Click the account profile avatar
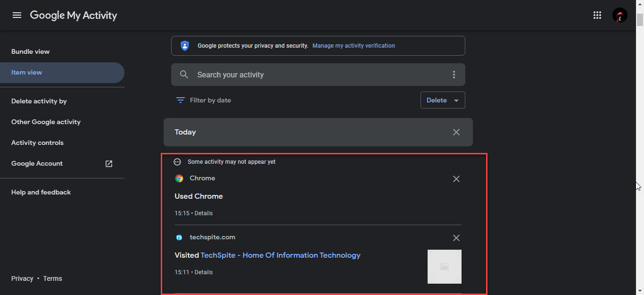This screenshot has height=295, width=644. click(x=619, y=15)
